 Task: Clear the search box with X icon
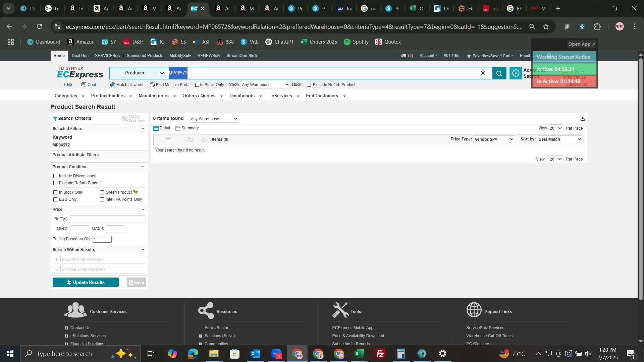(483, 73)
